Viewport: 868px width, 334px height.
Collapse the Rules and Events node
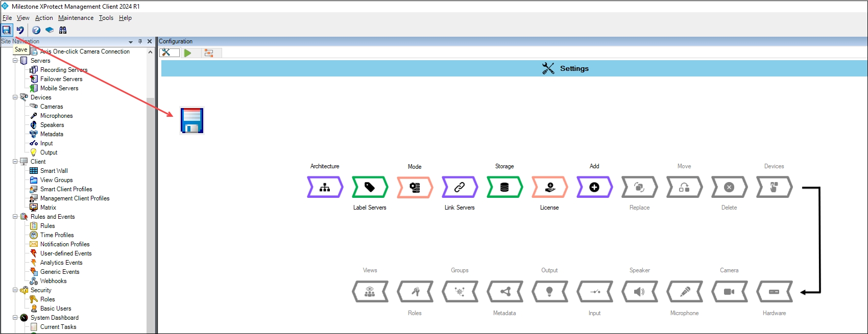tap(15, 217)
